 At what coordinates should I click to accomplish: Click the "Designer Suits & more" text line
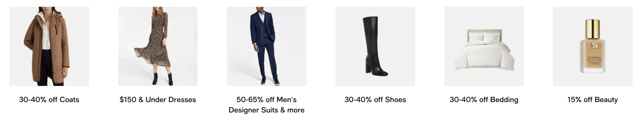coord(266,110)
